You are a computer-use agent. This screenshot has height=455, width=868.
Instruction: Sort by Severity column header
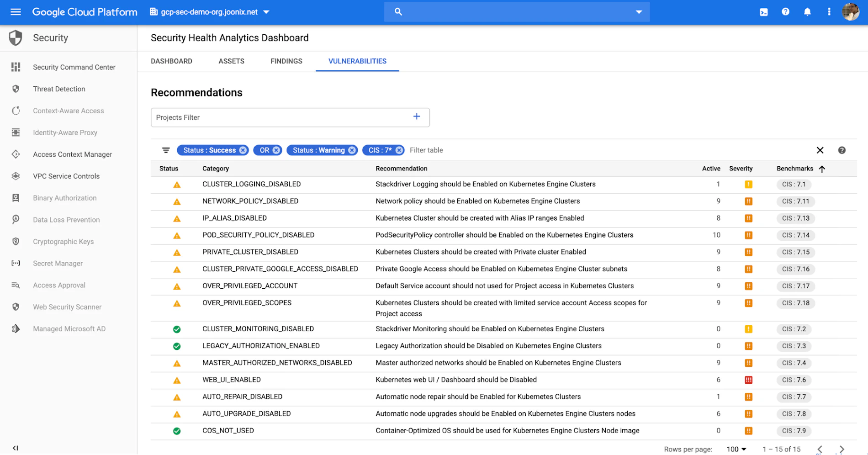pos(741,169)
